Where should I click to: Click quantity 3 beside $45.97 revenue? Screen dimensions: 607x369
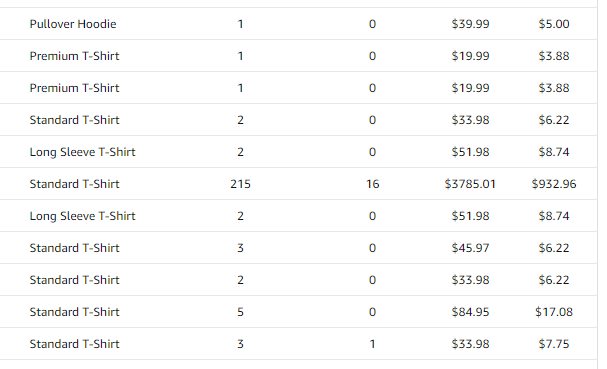[x=240, y=248]
